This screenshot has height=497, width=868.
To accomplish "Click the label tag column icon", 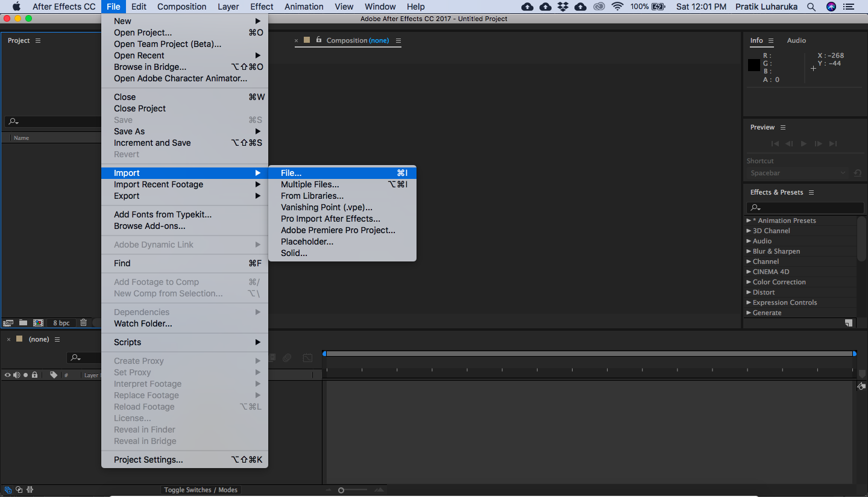I will click(x=54, y=375).
